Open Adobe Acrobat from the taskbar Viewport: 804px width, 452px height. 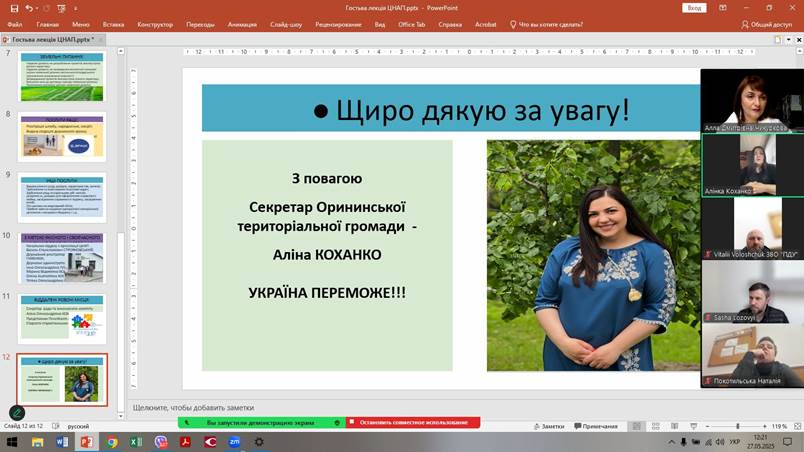click(x=185, y=441)
